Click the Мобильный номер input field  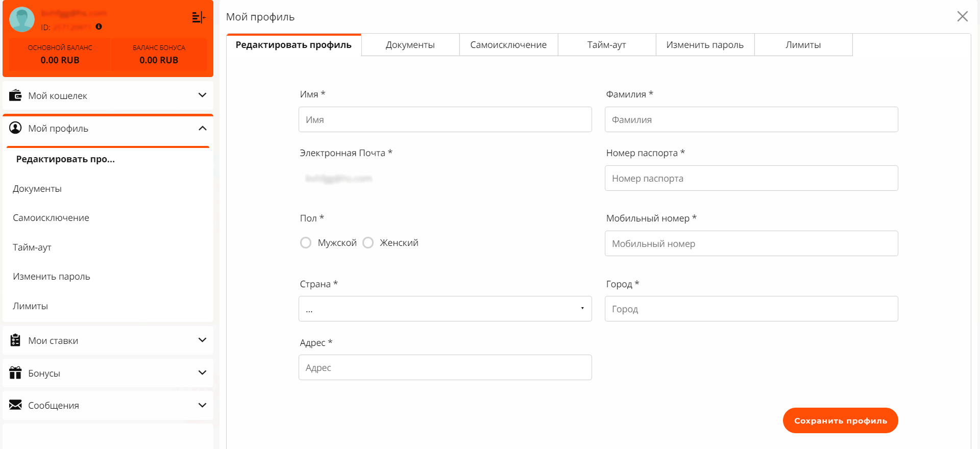pos(751,243)
